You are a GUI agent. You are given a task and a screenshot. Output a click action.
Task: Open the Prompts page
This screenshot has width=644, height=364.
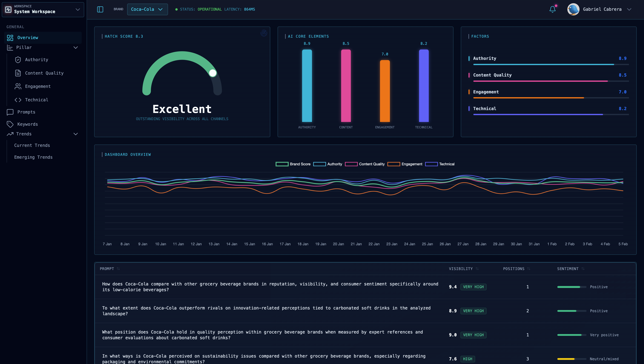click(x=43, y=112)
